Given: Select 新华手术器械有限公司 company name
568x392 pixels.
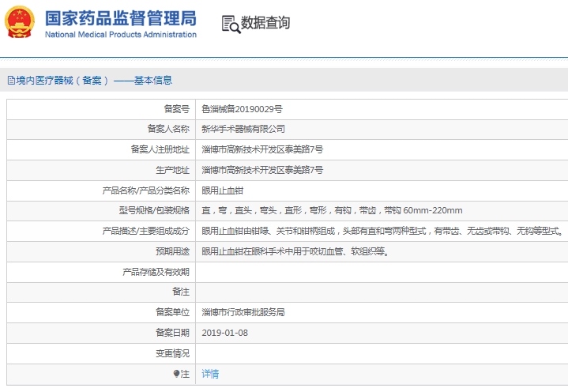Looking at the screenshot, I should coord(243,129).
